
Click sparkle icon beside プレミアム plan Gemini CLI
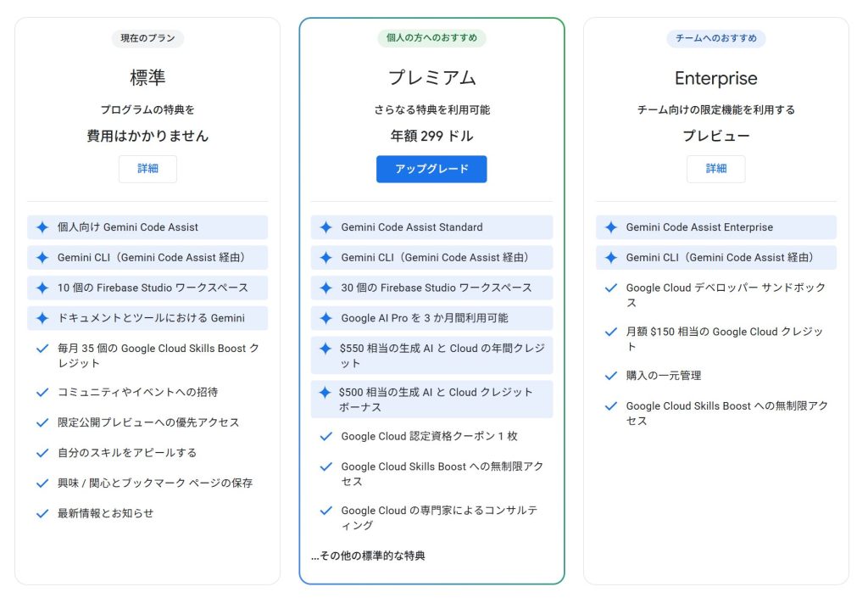[326, 258]
